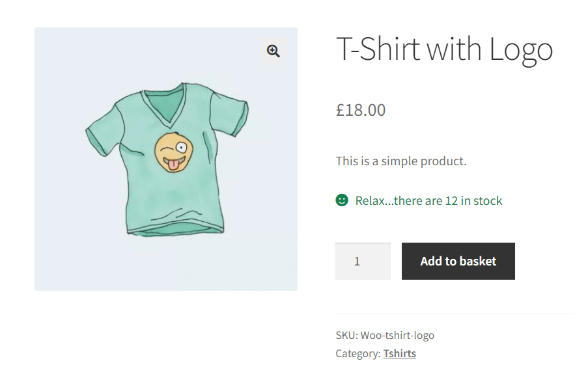The height and width of the screenshot is (389, 588).
Task: Click the SKU value "Woo-tshirt-logo"
Action: 397,335
